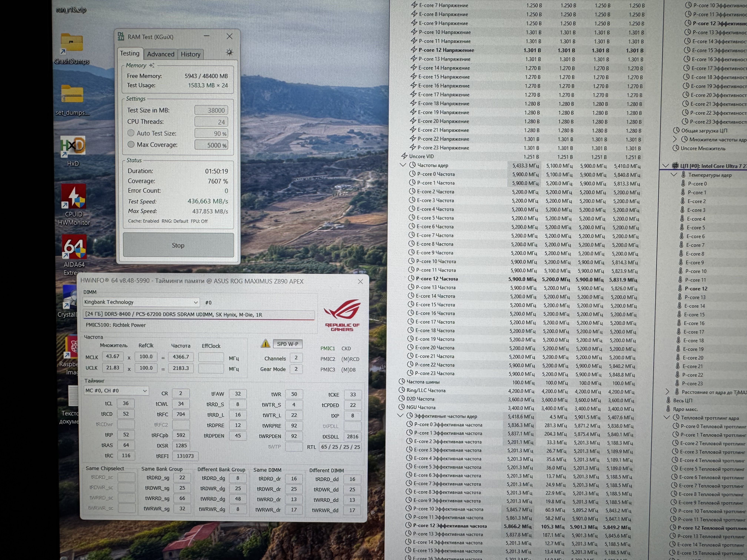
Task: Click the CPU Threads field
Action: click(x=211, y=121)
